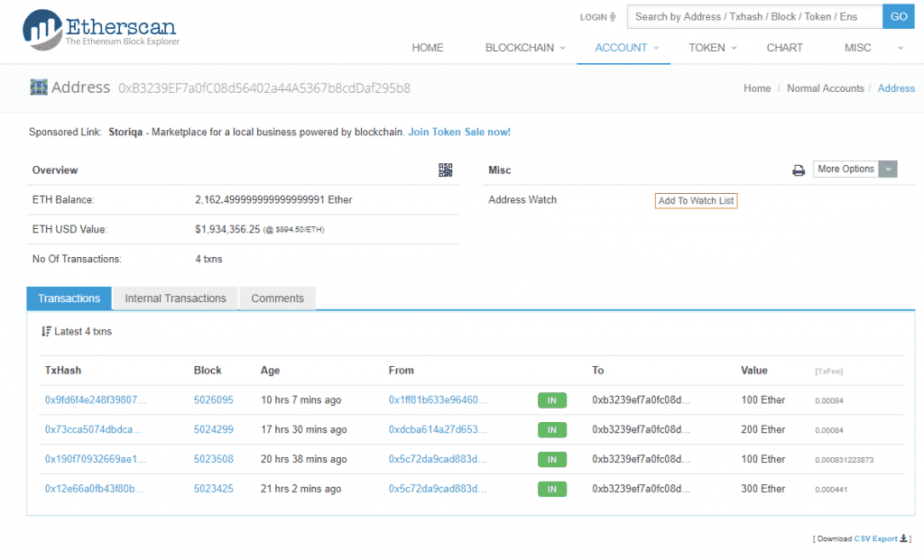Open the MISC navigation dropdown

863,48
